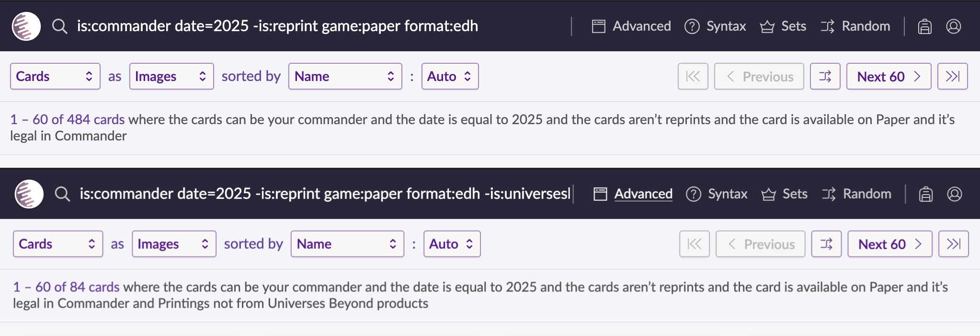Click Scryfall logo in top search bar
This screenshot has width=980, height=336.
coord(26,26)
